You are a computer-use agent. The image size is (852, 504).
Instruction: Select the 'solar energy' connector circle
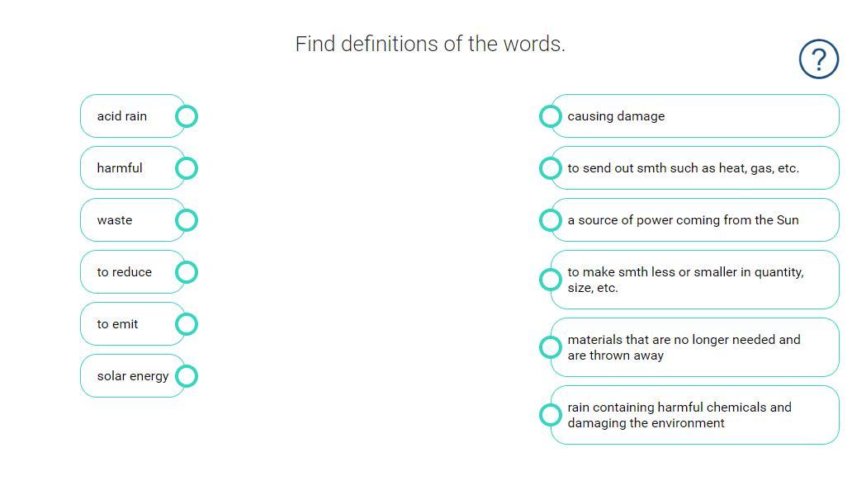(187, 376)
